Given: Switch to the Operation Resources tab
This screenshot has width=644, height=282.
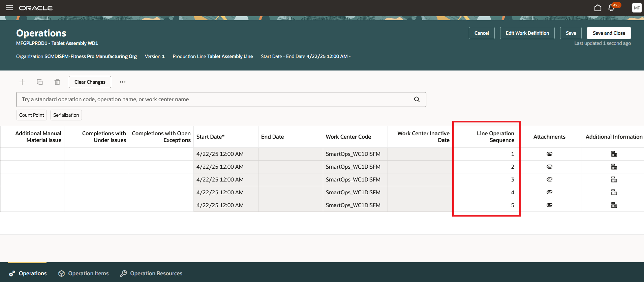Looking at the screenshot, I should [151, 273].
